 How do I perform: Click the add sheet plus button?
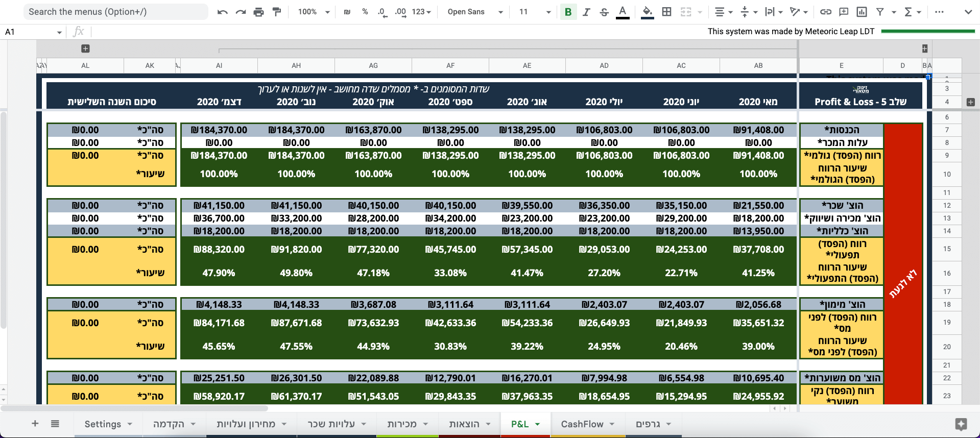(x=35, y=423)
